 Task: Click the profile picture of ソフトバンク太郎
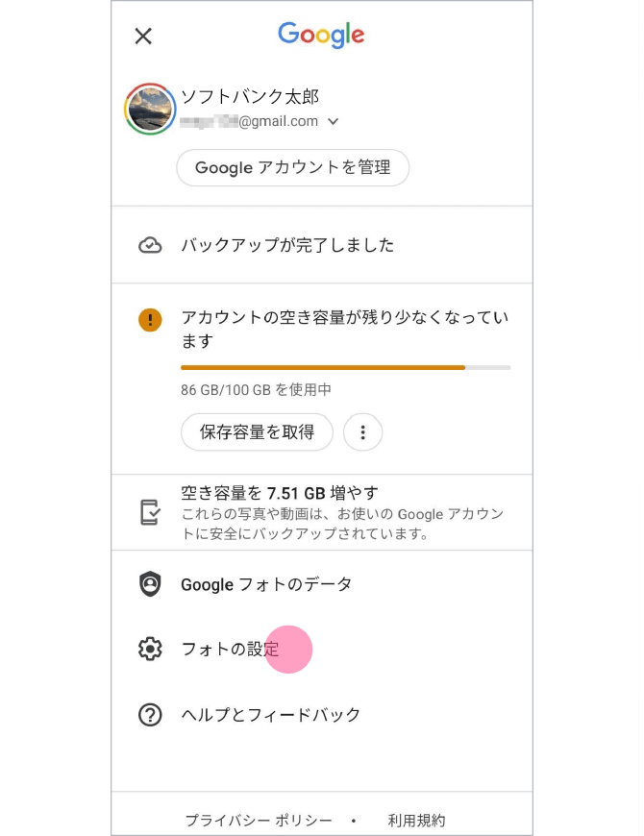click(149, 109)
